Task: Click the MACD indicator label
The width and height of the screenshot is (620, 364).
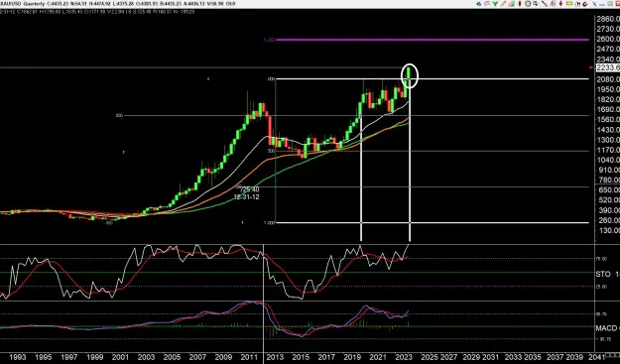Action: coord(607,328)
